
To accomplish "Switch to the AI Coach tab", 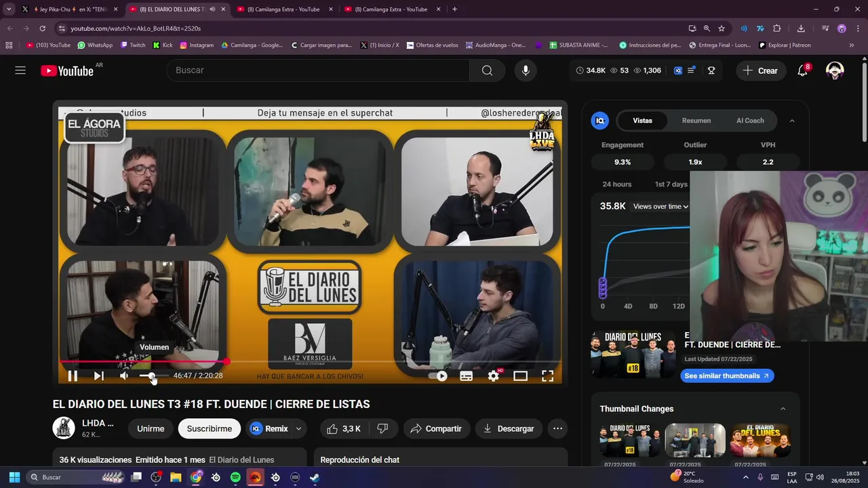I will tap(750, 121).
